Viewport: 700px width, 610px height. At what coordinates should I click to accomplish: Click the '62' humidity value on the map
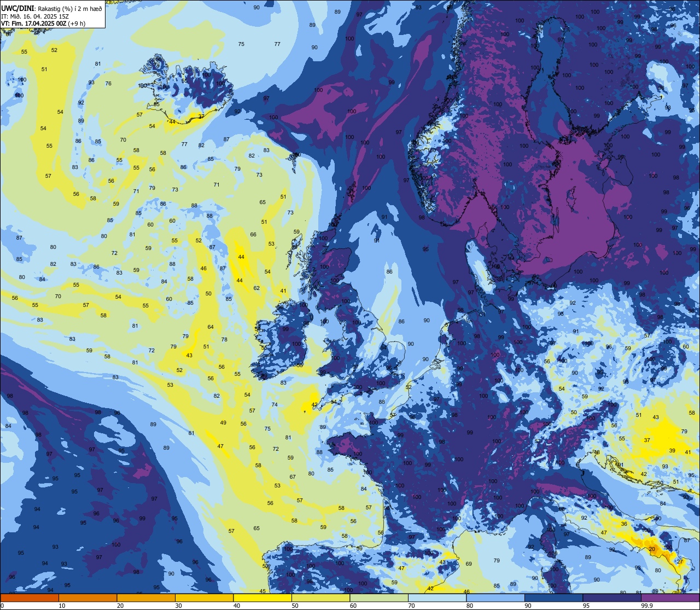point(256,288)
